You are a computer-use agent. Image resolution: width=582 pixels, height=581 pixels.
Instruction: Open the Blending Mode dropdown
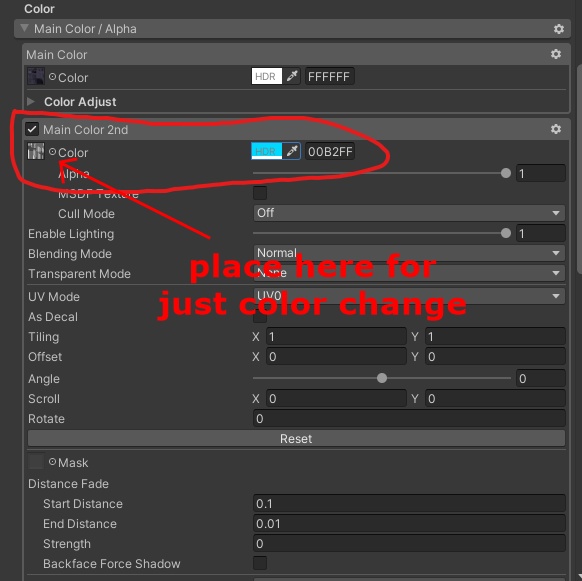[409, 253]
